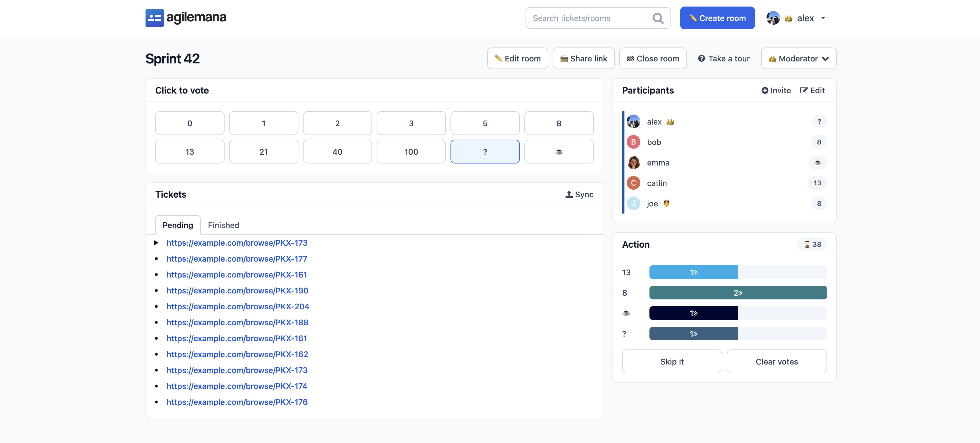980x443 pixels.
Task: Click alex's avatar in top bar
Action: (x=773, y=18)
